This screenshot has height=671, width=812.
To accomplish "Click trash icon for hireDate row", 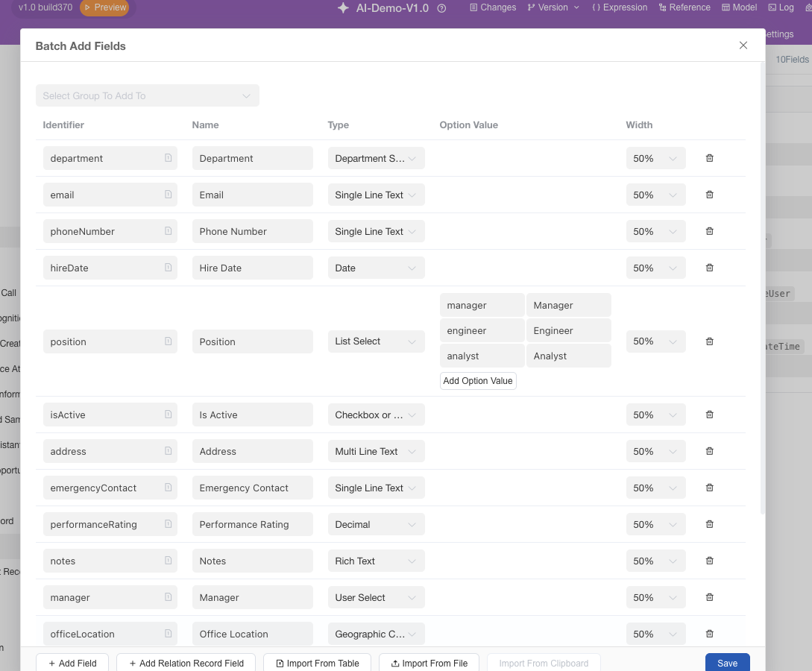I will [709, 268].
